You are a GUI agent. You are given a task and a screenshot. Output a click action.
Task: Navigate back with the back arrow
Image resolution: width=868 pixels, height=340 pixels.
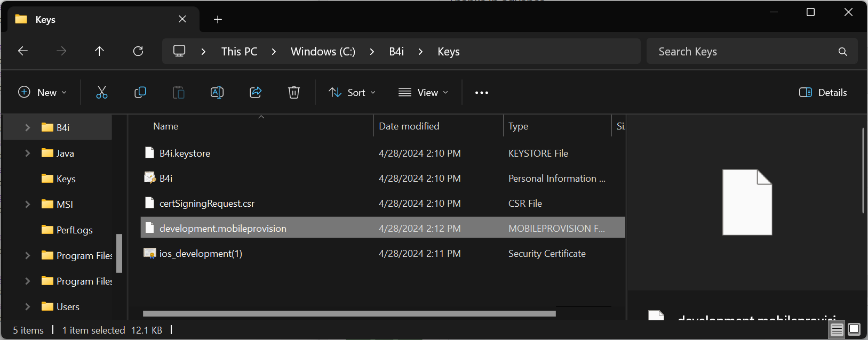pos(23,51)
